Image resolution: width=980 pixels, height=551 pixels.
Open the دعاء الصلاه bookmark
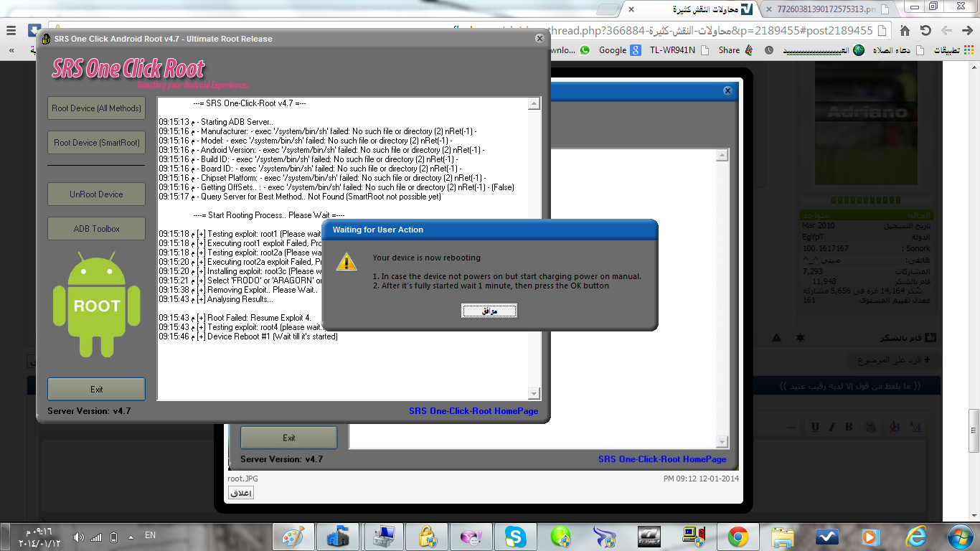[897, 50]
